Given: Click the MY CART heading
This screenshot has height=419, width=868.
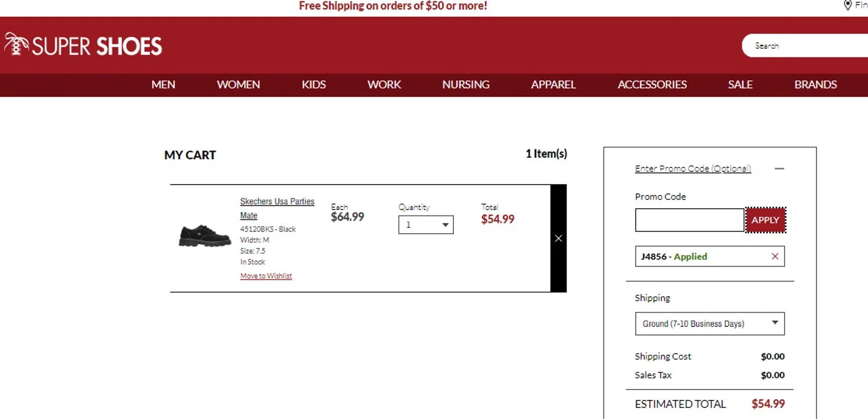Looking at the screenshot, I should 190,155.
